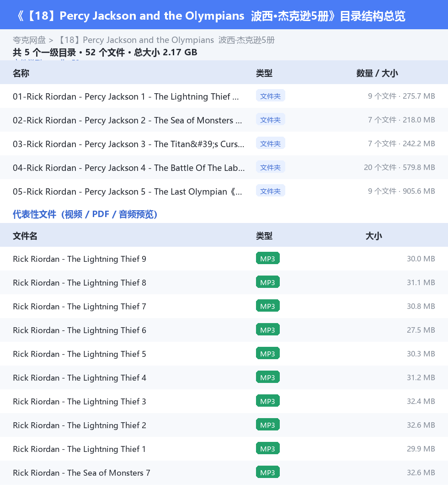448x499 pixels.
Task: Click 文件夹 badge in folder 01 row
Action: (270, 96)
